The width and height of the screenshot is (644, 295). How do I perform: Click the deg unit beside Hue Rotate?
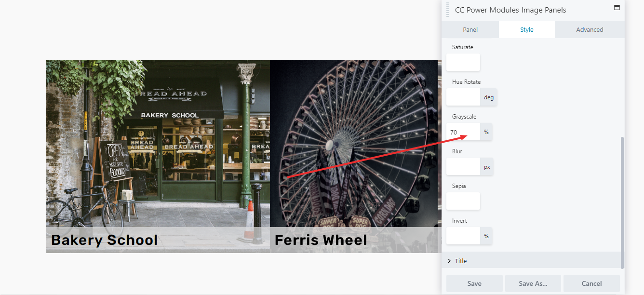tap(489, 97)
